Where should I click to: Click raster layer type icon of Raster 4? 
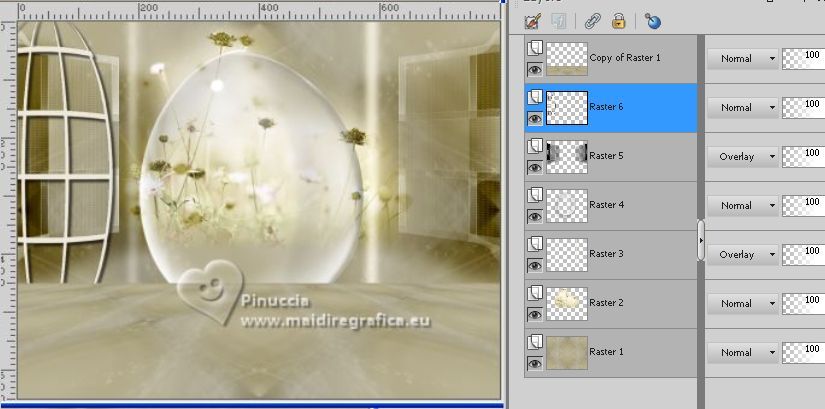tap(535, 195)
